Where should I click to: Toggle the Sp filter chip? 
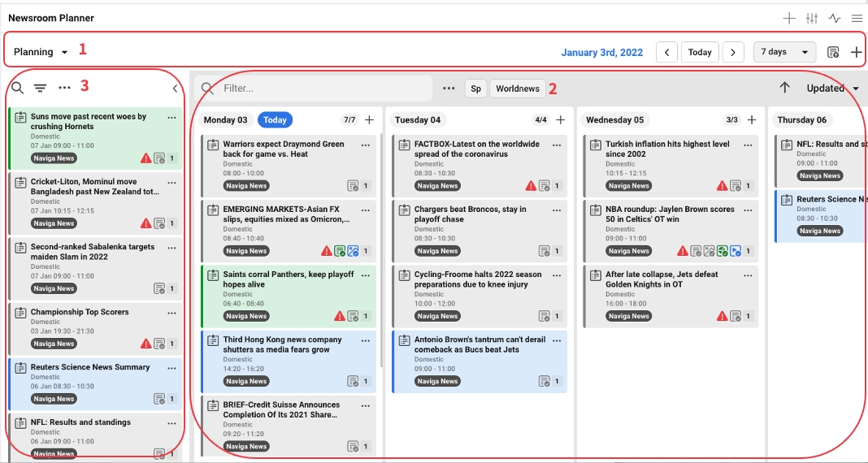pyautogui.click(x=475, y=89)
